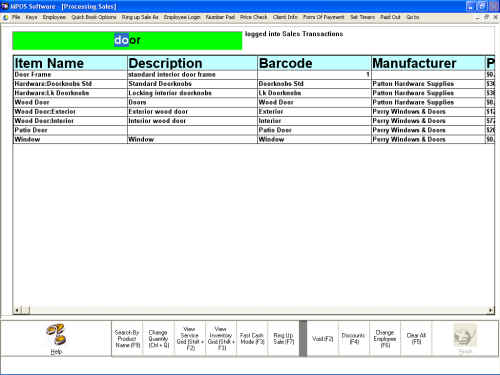Open the Ring up Sale As menu
The height and width of the screenshot is (375, 500).
[x=140, y=17]
